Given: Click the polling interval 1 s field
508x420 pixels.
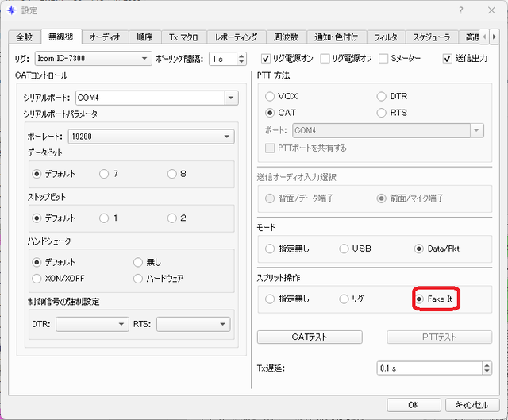Looking at the screenshot, I should coord(223,59).
